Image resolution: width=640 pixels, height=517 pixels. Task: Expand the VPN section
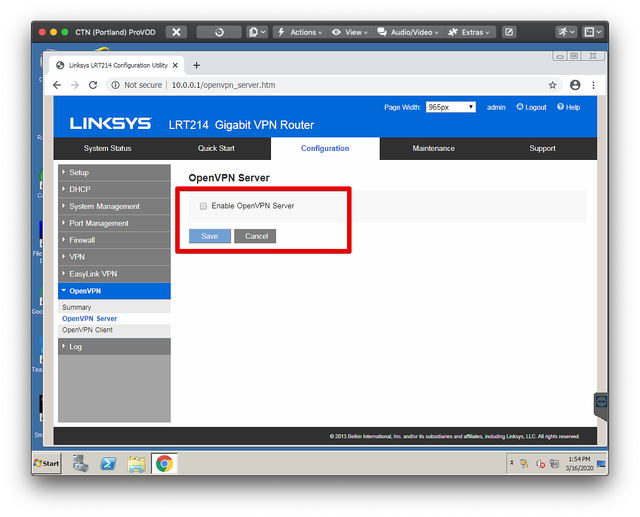click(x=114, y=257)
